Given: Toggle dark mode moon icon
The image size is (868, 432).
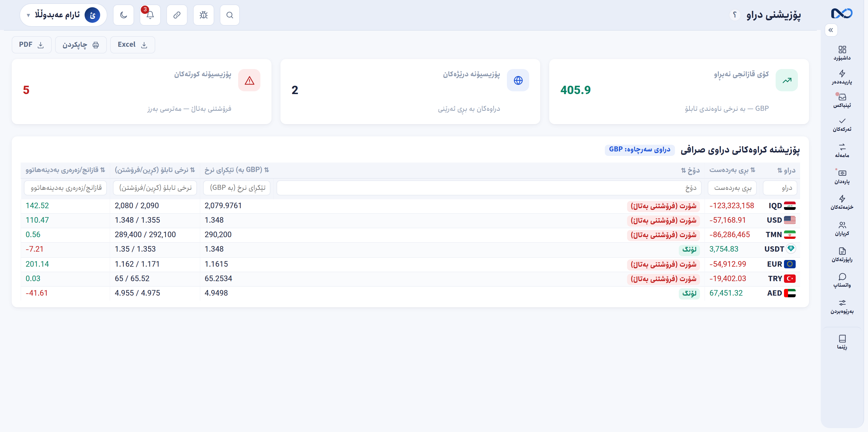Looking at the screenshot, I should point(123,15).
